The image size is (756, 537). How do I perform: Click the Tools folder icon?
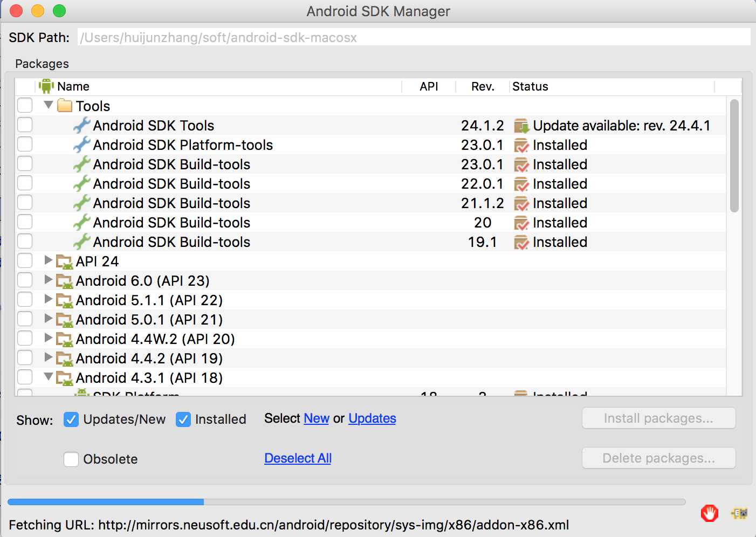(65, 106)
